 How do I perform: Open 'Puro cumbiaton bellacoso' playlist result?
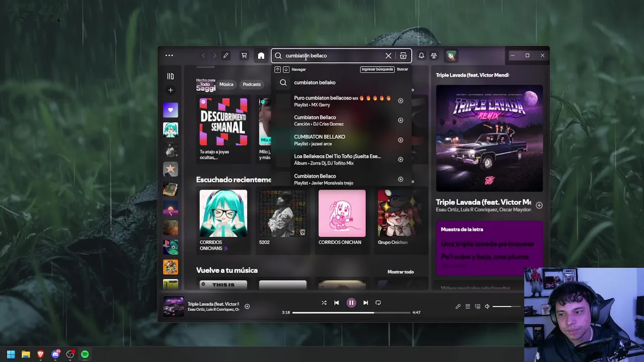pos(342,101)
